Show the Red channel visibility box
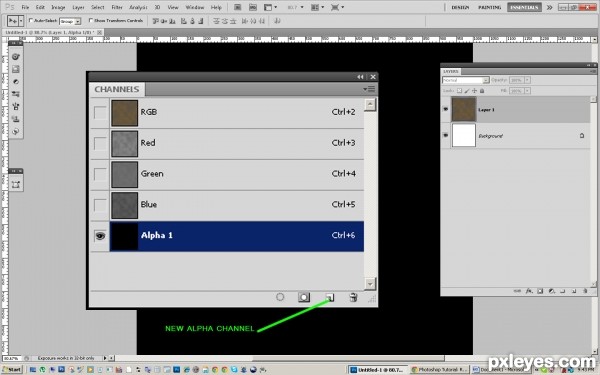 [x=100, y=143]
